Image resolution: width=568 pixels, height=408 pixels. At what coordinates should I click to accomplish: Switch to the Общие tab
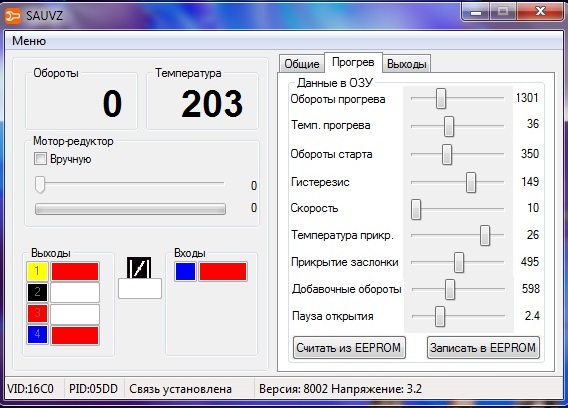click(x=301, y=64)
